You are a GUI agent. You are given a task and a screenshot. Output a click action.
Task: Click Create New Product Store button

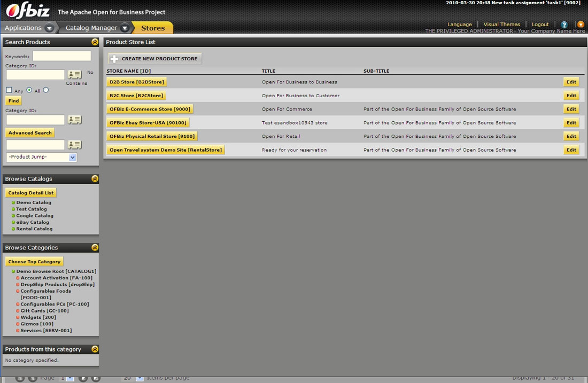click(155, 59)
